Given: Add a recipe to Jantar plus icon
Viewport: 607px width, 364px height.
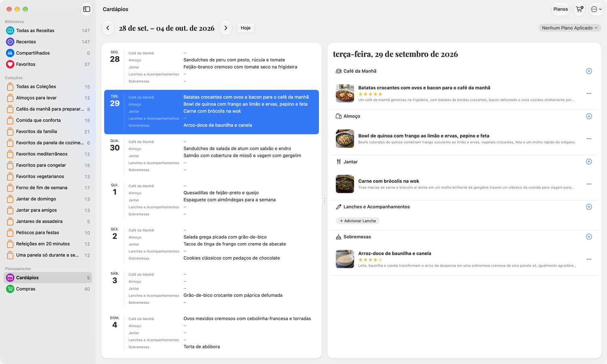Looking at the screenshot, I should (x=589, y=162).
